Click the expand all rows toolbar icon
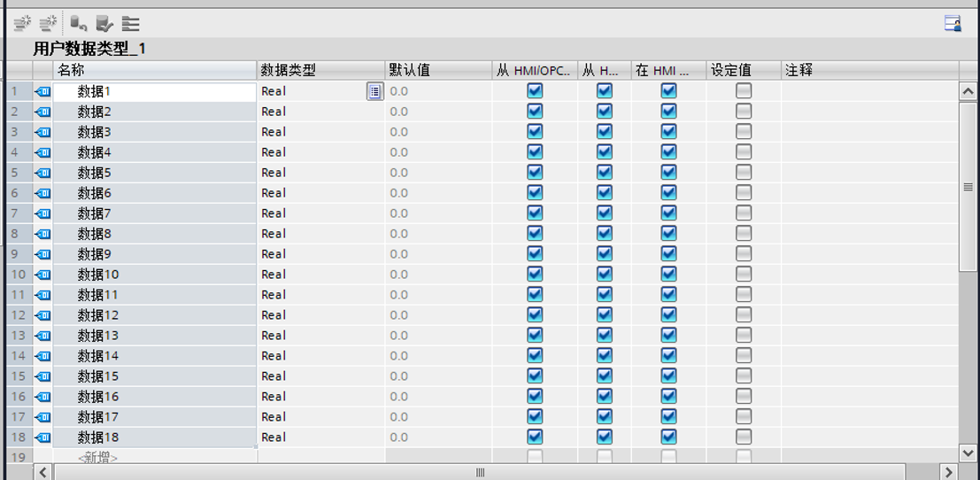The width and height of the screenshot is (980, 480). tap(131, 24)
